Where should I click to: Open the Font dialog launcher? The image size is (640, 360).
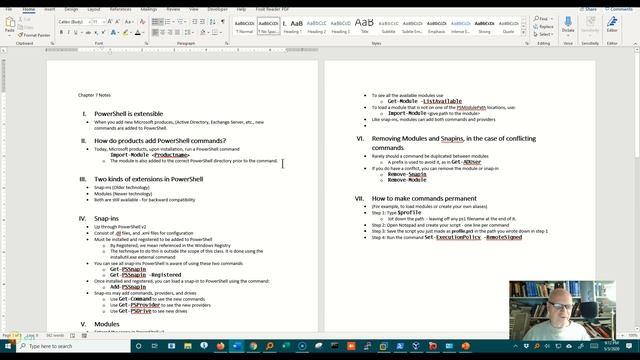coord(146,43)
